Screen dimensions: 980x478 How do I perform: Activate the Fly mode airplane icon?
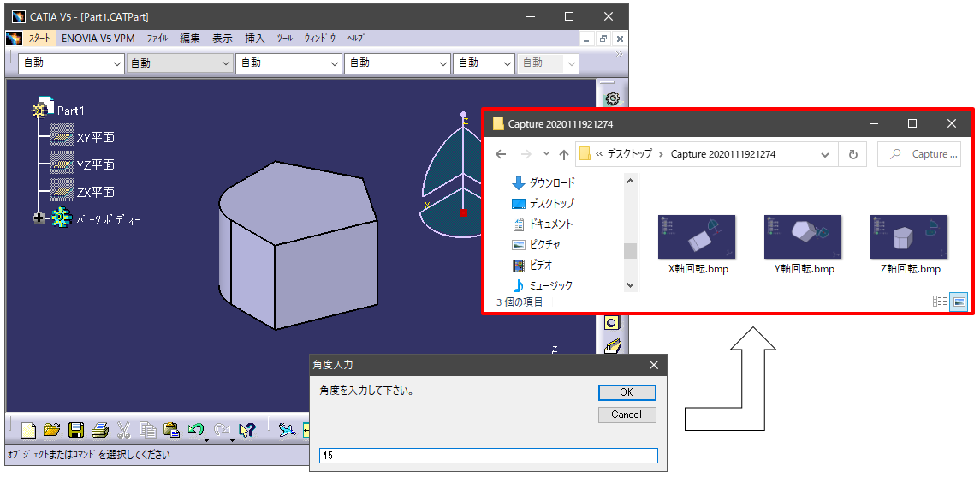[x=287, y=430]
